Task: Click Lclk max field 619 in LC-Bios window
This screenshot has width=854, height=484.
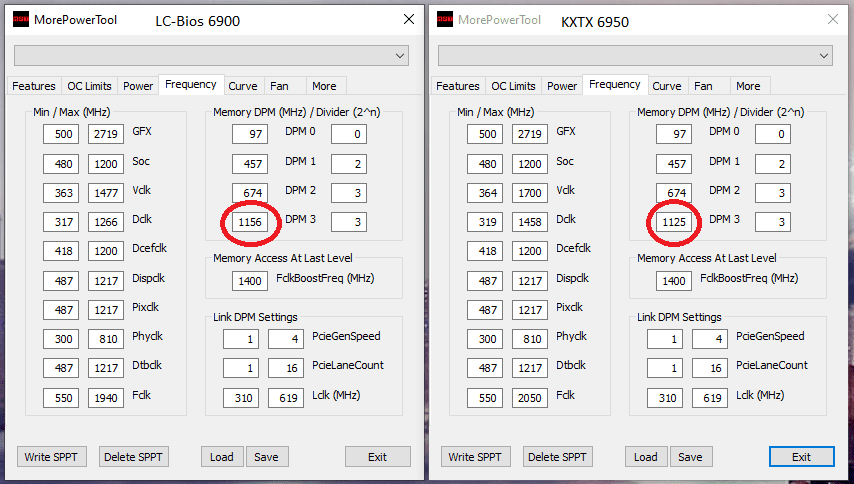Action: click(x=286, y=397)
